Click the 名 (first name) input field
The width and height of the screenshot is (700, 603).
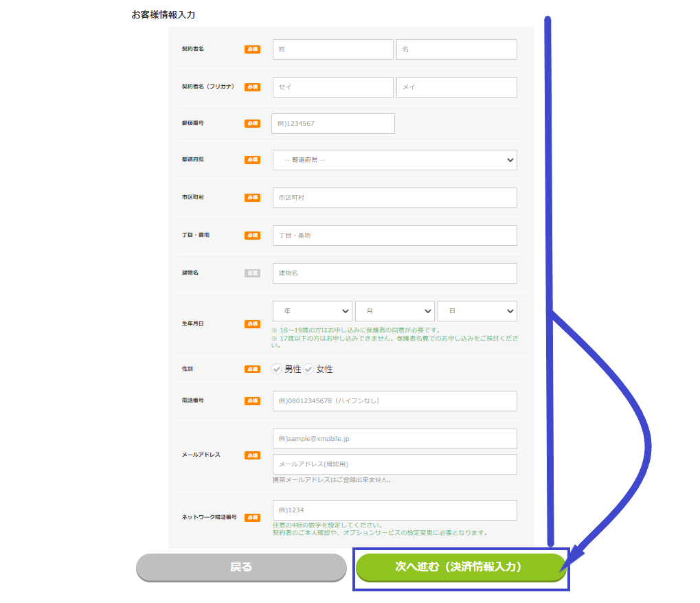457,49
